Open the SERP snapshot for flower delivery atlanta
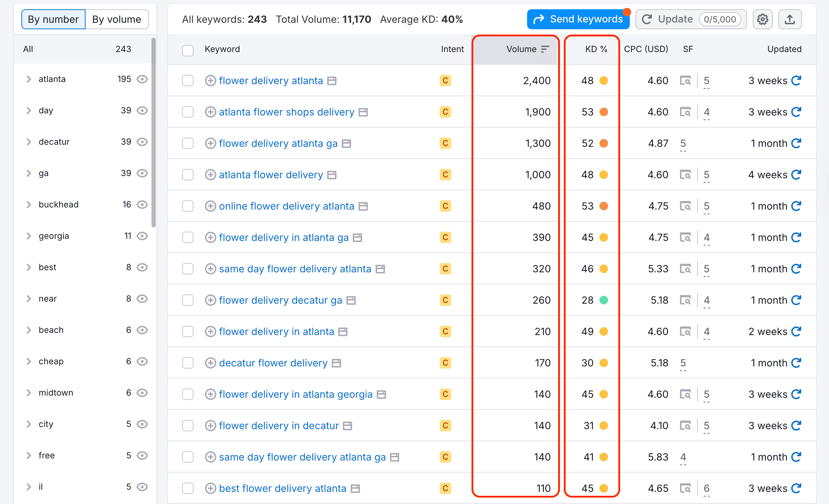 point(331,81)
